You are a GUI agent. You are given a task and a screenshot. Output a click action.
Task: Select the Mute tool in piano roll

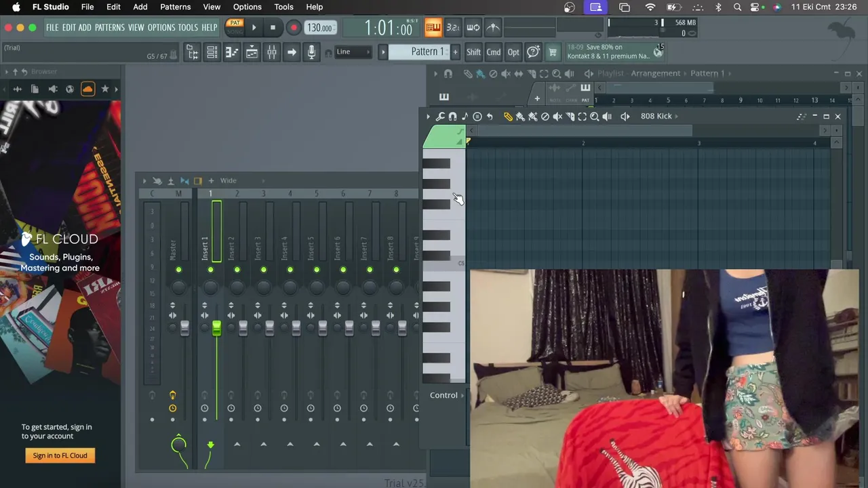pos(557,117)
